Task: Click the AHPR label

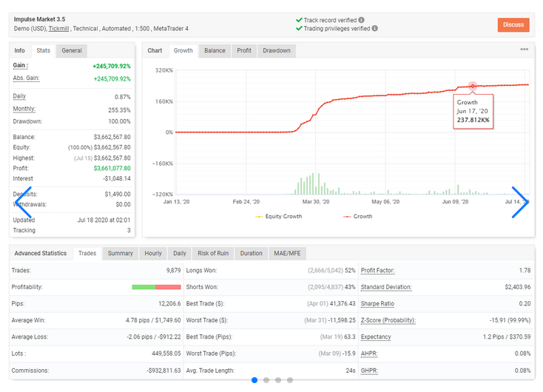Action: coord(369,354)
